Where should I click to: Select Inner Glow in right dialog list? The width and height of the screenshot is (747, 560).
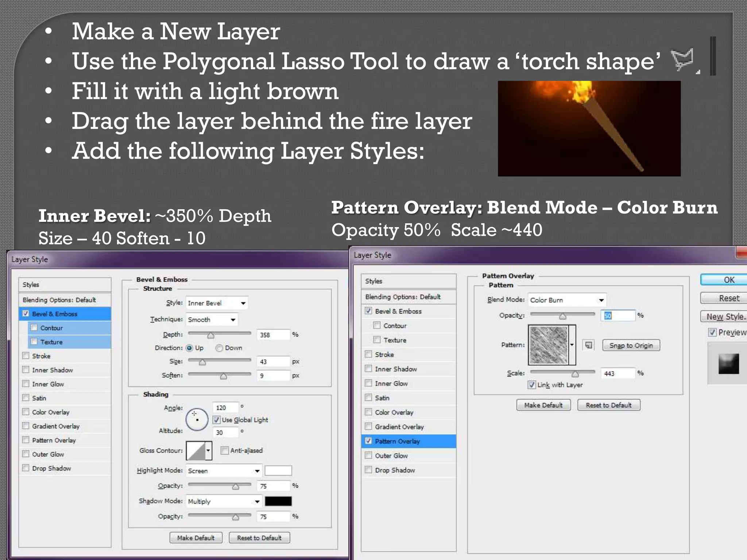click(x=409, y=383)
